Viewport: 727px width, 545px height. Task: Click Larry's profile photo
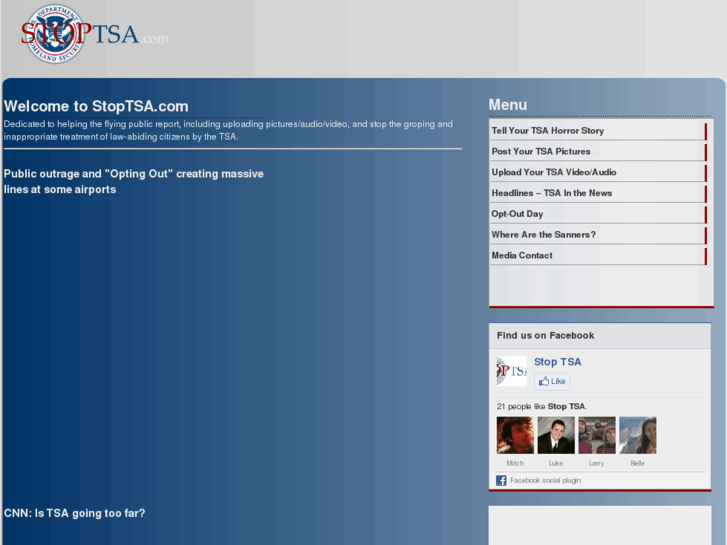(597, 435)
